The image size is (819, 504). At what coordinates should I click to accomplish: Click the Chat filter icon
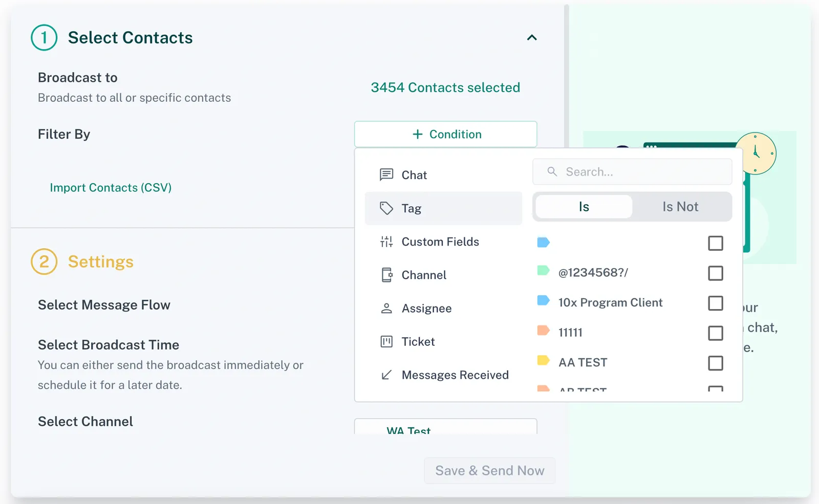[386, 175]
